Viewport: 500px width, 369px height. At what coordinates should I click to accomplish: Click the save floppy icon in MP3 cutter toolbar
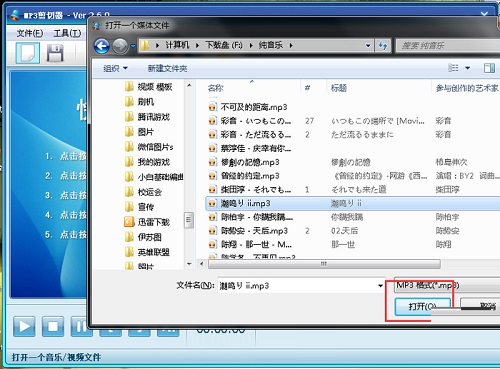click(x=55, y=53)
